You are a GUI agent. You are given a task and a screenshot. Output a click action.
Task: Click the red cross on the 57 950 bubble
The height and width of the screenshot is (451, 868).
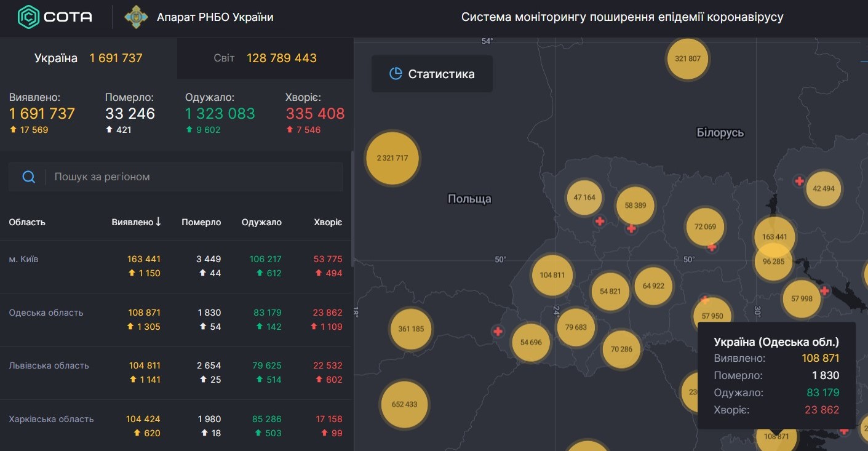click(705, 301)
